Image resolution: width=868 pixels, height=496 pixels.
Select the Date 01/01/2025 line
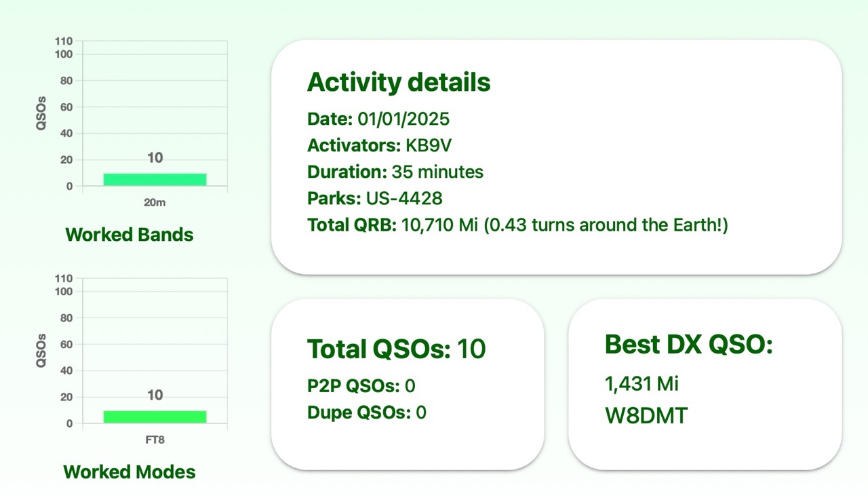tap(378, 119)
